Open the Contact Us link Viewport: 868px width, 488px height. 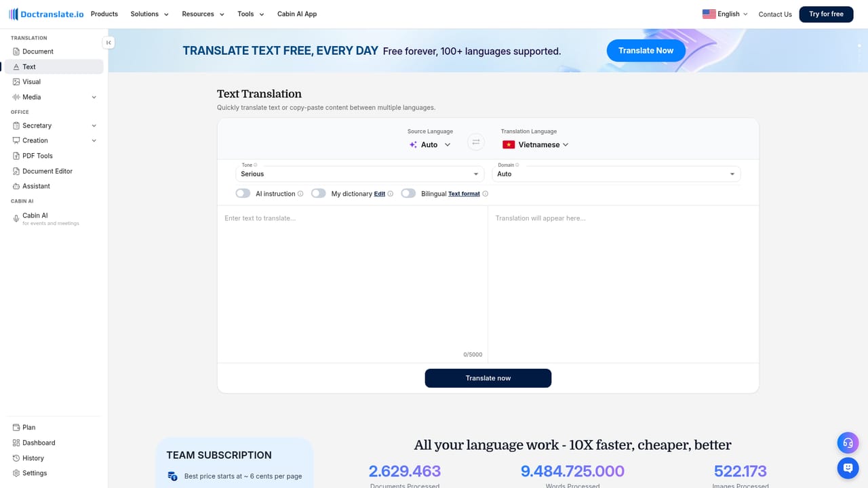[x=775, y=14]
